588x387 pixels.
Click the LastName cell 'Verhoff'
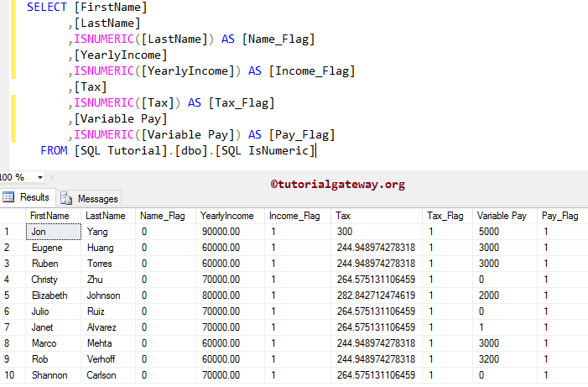(x=108, y=359)
